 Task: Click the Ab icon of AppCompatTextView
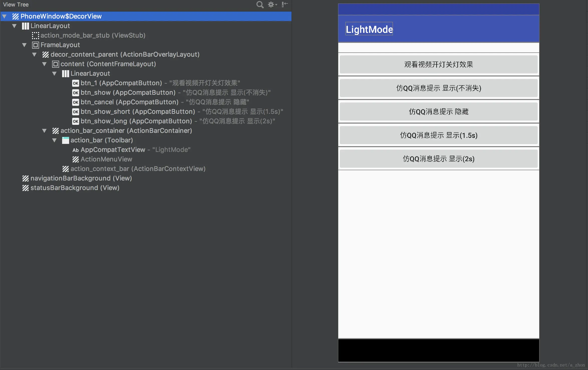coord(75,150)
